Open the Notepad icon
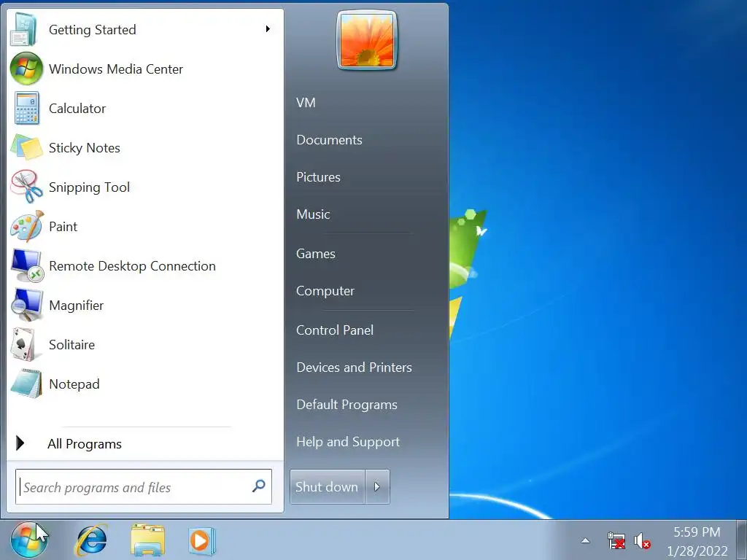747x560 pixels. pyautogui.click(x=26, y=384)
